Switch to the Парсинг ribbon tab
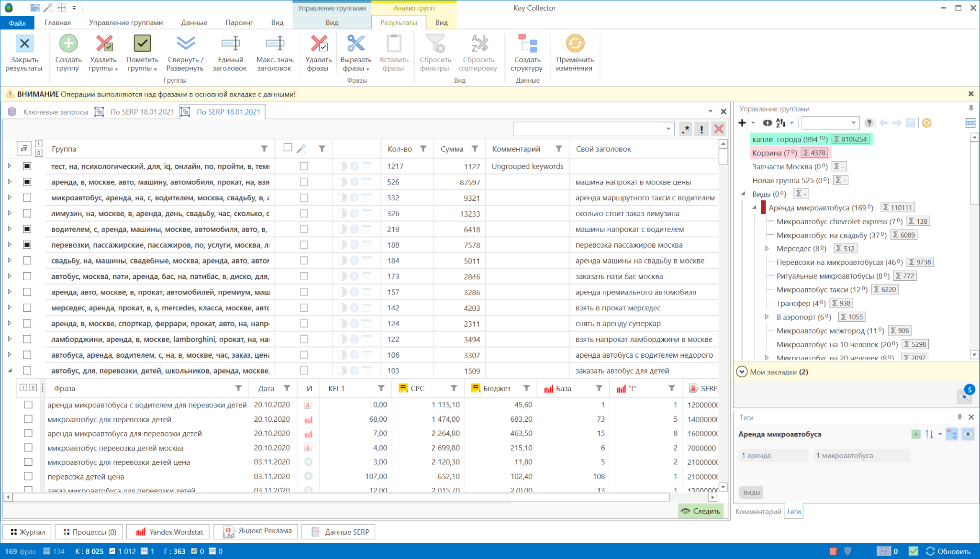Image resolution: width=980 pixels, height=559 pixels. 239,22
